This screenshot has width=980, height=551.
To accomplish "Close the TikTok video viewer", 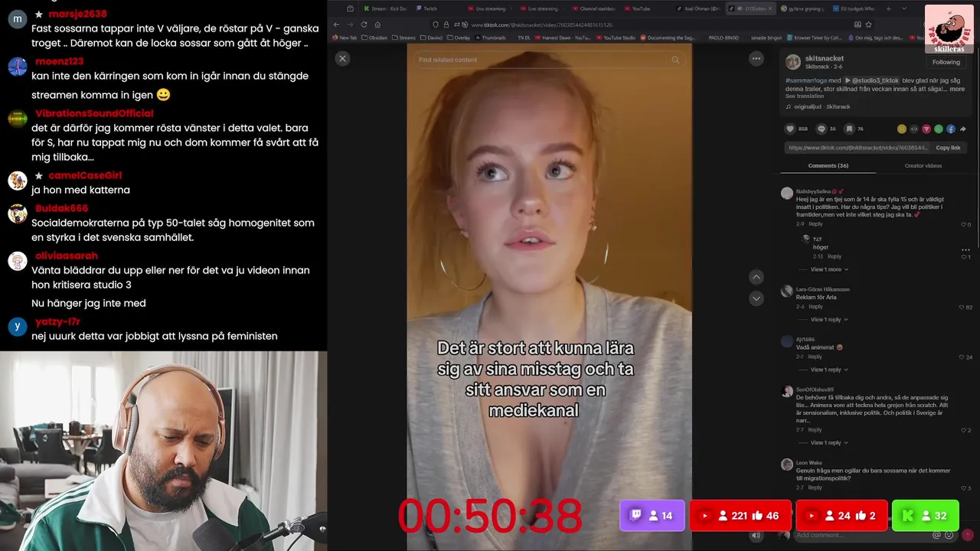I will click(x=342, y=58).
